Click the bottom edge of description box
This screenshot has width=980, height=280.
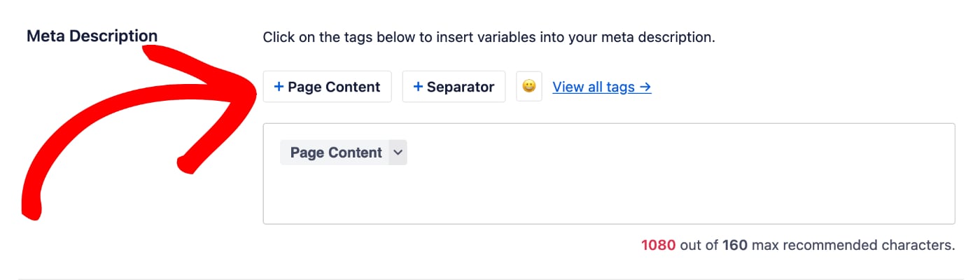click(x=609, y=223)
